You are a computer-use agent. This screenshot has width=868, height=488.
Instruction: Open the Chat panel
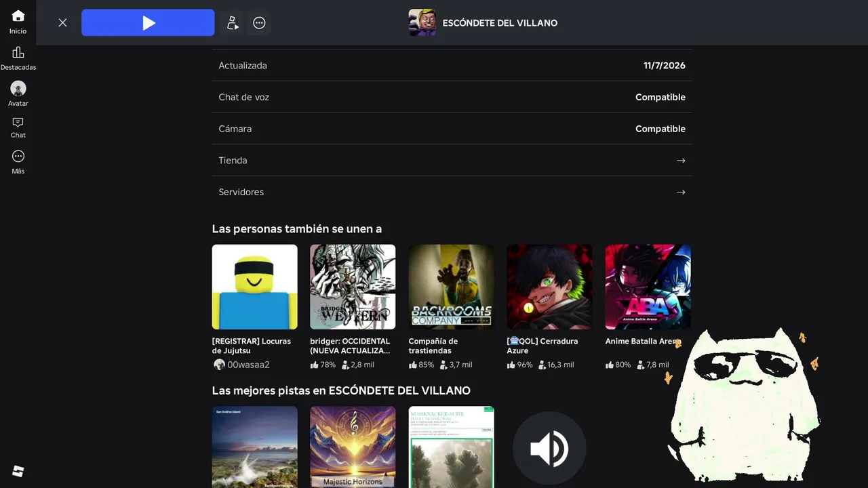18,127
